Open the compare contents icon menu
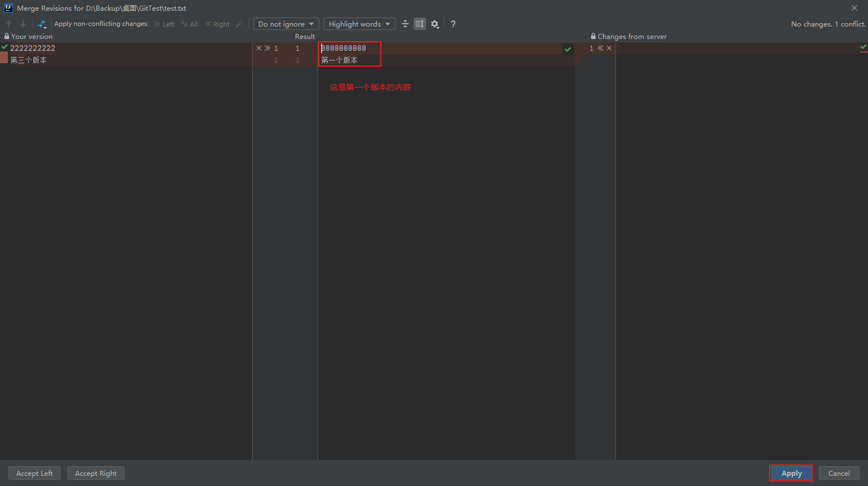Viewport: 868px width, 486px height. point(42,24)
